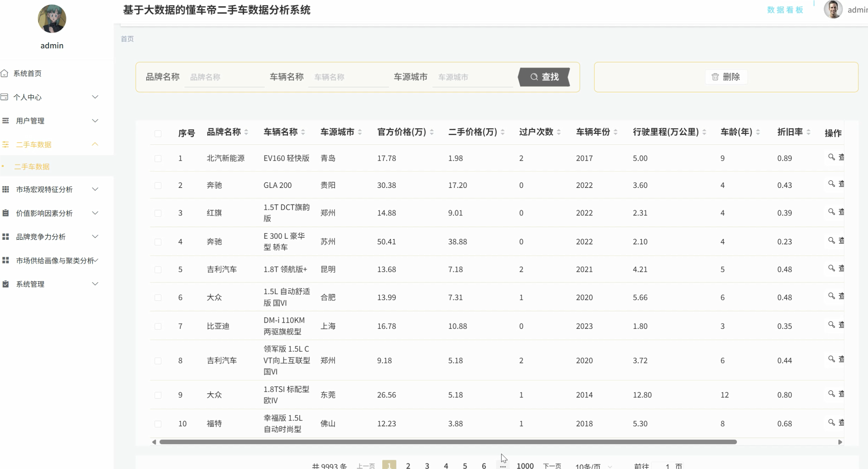Check the checkbox for row 2 奔驰
Image resolution: width=868 pixels, height=469 pixels.
(158, 185)
